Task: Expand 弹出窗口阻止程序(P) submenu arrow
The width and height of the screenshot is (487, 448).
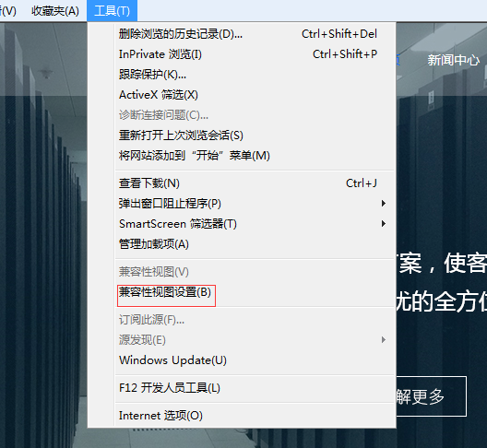Action: click(384, 204)
